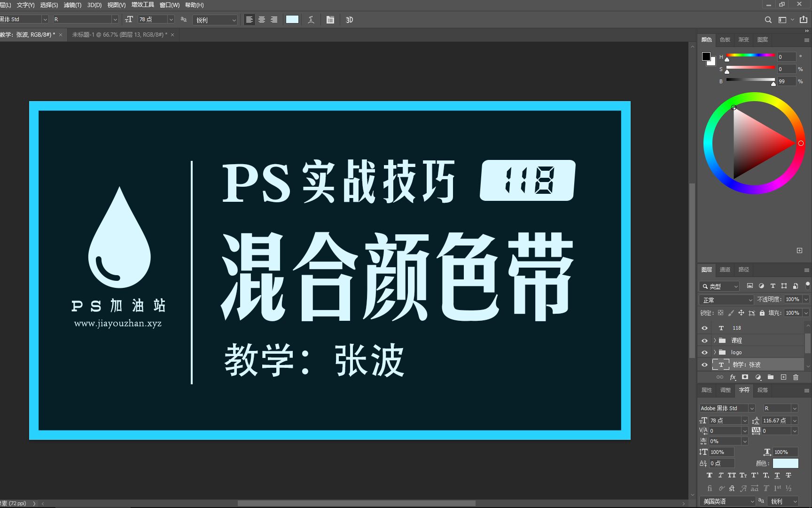Switch to the 通道 channels tab

click(725, 270)
